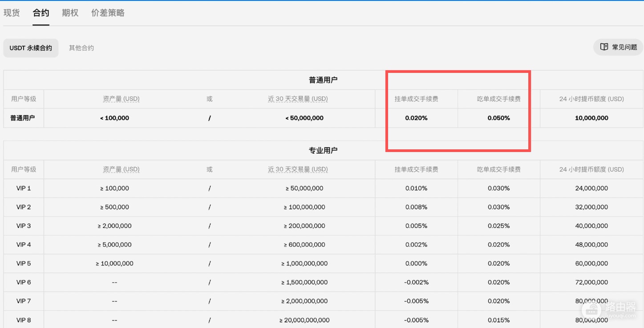This screenshot has height=328, width=644.
Task: Click the VIP 6 level row
Action: point(24,282)
